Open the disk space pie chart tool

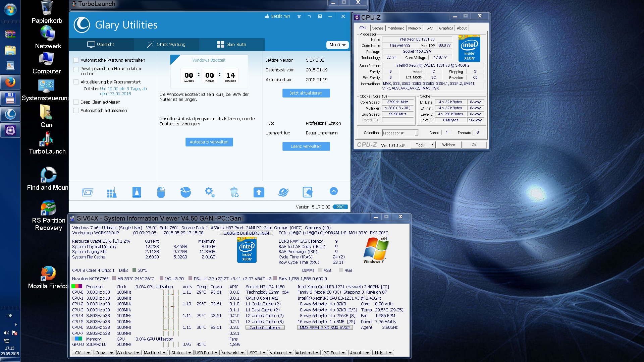click(x=185, y=192)
